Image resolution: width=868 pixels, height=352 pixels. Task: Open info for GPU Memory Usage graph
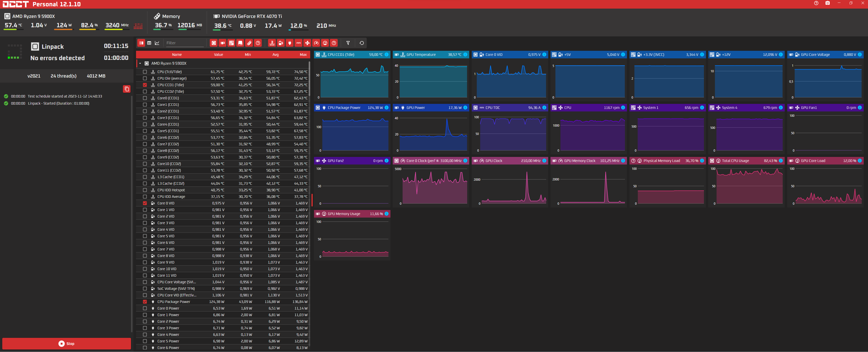tap(386, 214)
